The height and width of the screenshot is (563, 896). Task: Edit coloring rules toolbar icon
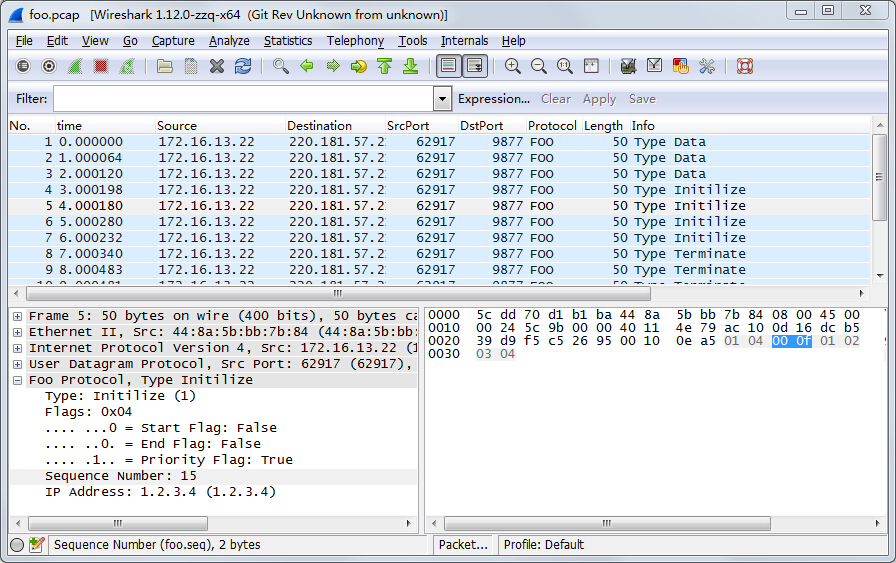coord(681,66)
